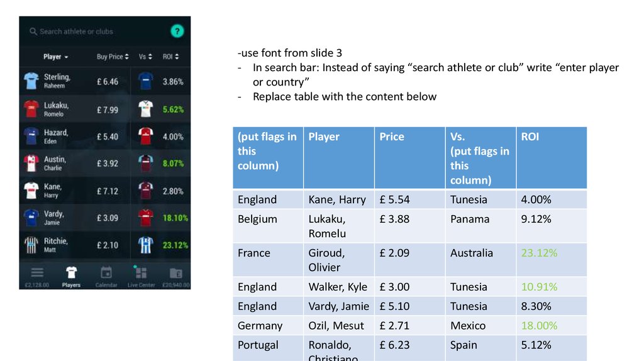644x361 pixels.
Task: Click the search magnifier icon
Action: click(x=33, y=31)
